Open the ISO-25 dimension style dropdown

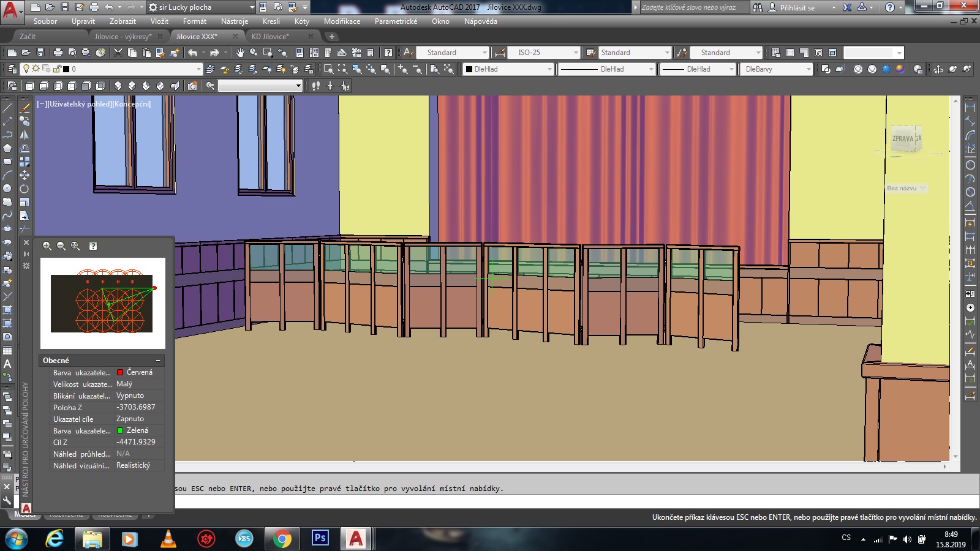575,53
